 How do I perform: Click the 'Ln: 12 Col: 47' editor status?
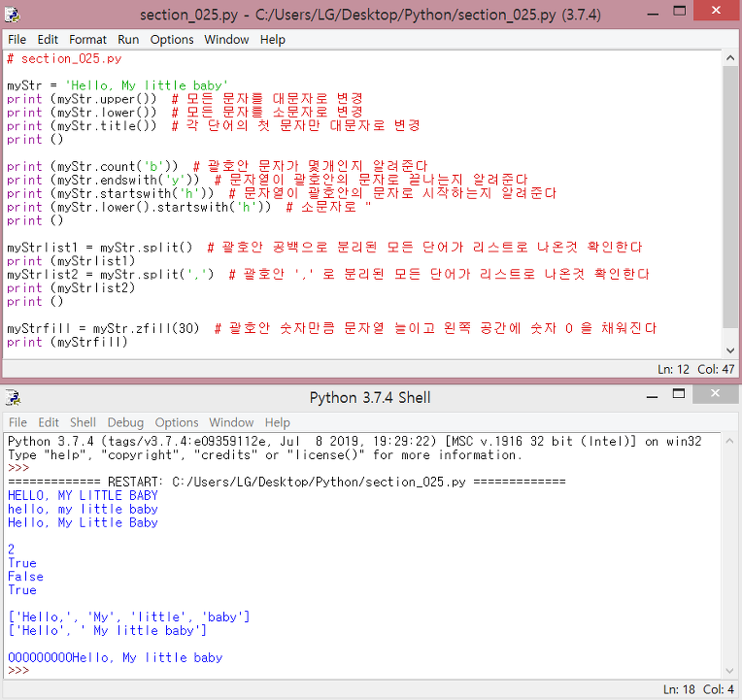coord(695,369)
